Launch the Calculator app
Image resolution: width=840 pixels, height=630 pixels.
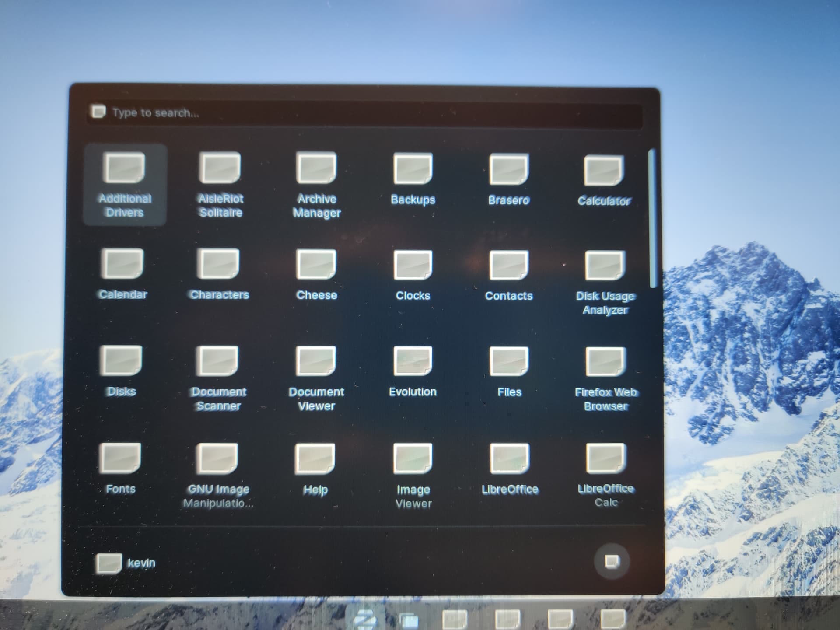[604, 180]
